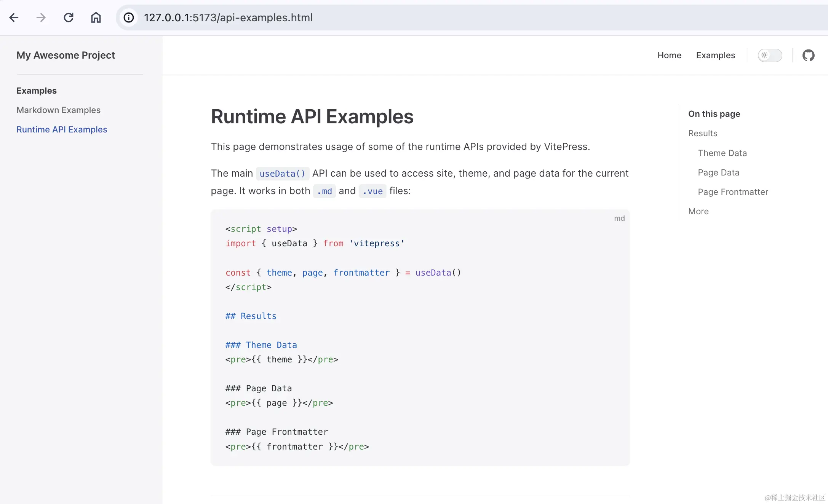This screenshot has height=504, width=828.
Task: Open the Examples nav menu item
Action: (x=715, y=55)
